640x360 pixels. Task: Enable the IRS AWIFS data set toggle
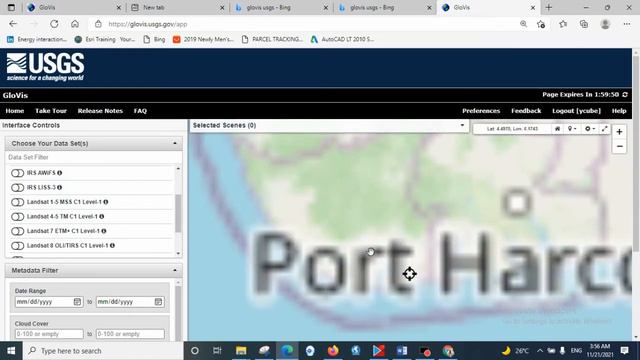[x=18, y=173]
